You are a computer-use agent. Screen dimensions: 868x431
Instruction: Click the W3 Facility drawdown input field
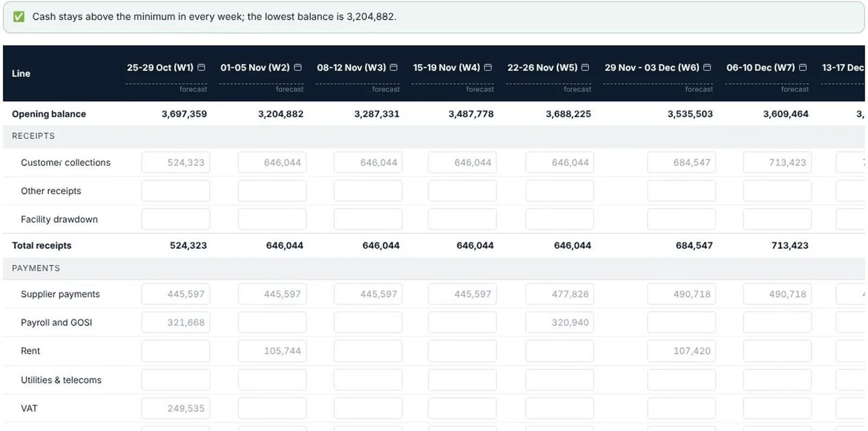click(x=368, y=220)
